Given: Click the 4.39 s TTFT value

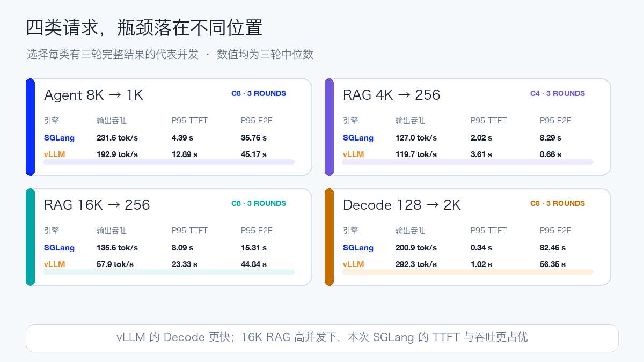Looking at the screenshot, I should click(182, 138).
